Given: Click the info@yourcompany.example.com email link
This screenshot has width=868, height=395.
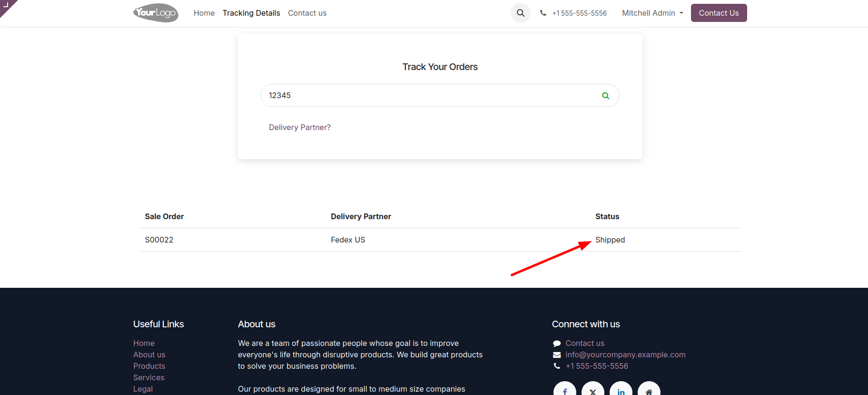Looking at the screenshot, I should [625, 354].
